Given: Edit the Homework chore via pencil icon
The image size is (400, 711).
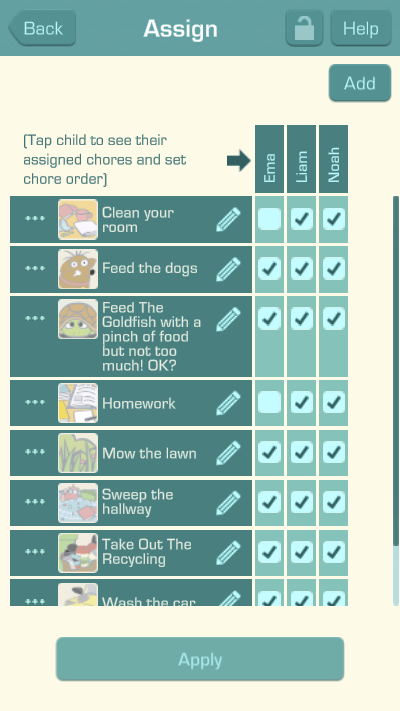Looking at the screenshot, I should [228, 403].
